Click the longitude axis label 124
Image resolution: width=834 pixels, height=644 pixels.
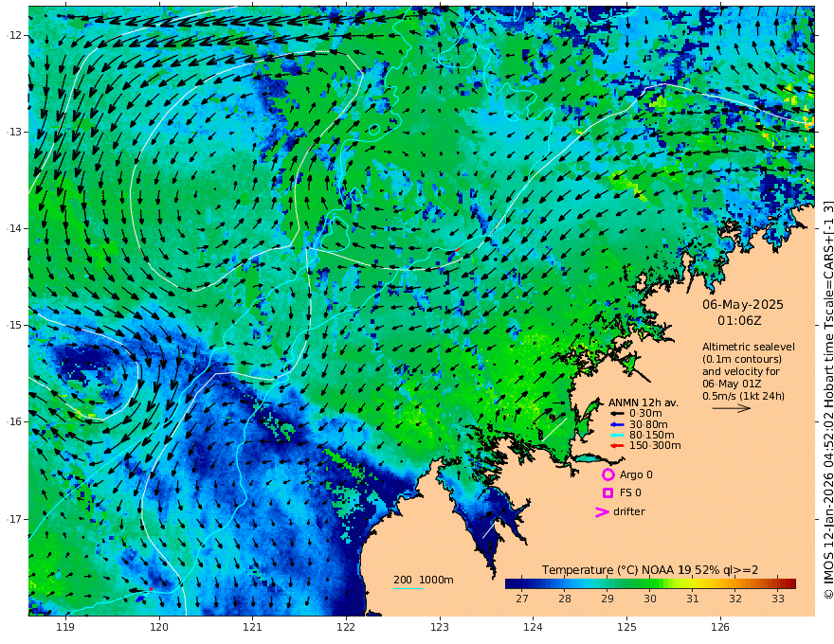coord(533,628)
